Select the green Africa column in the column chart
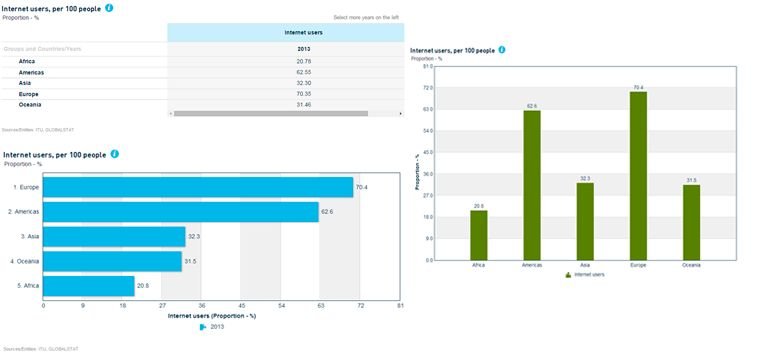 (479, 235)
